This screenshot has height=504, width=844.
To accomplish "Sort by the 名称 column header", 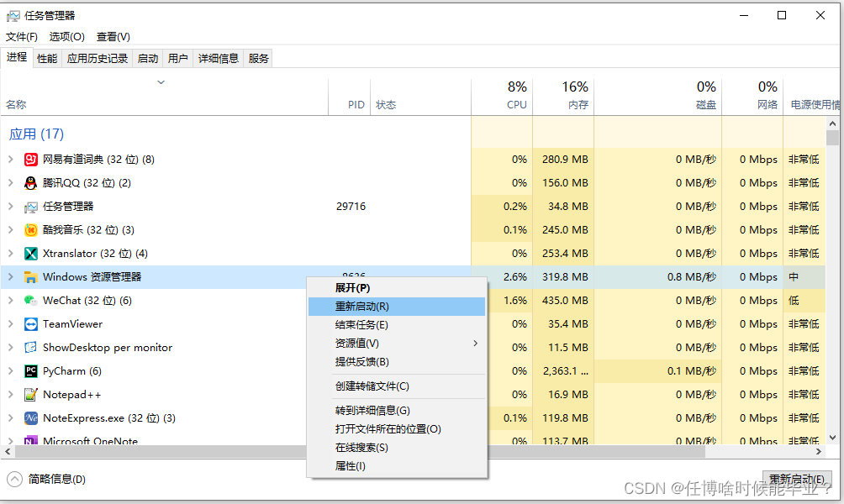I will pyautogui.click(x=164, y=97).
